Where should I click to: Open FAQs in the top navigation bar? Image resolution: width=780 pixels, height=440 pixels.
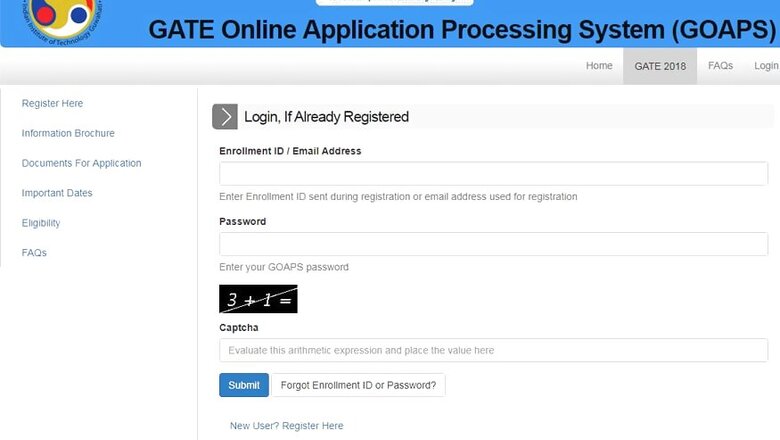[x=720, y=66]
